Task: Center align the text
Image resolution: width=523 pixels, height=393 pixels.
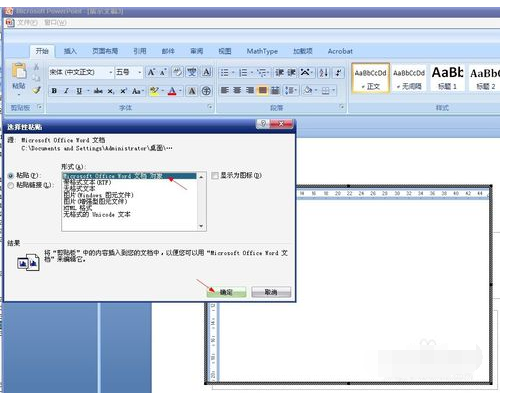Action: [x=237, y=90]
